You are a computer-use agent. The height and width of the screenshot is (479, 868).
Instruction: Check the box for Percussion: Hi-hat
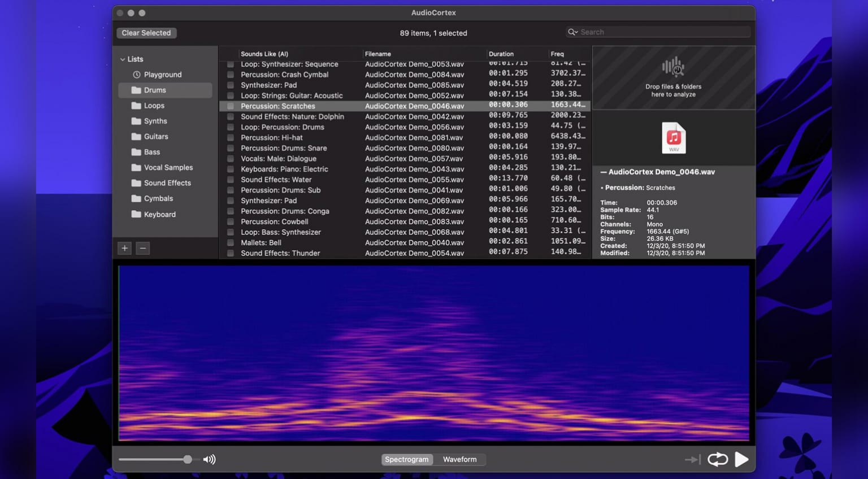coord(231,138)
